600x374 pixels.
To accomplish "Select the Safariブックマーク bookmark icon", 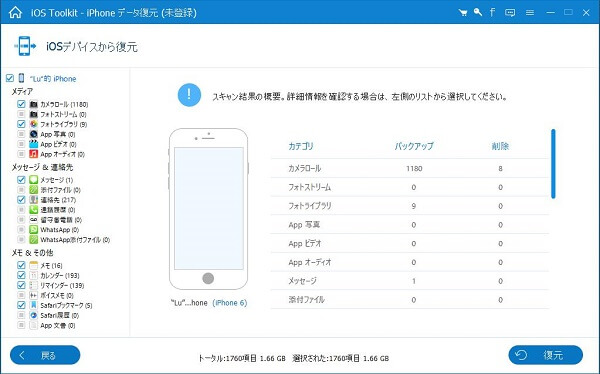I will [x=34, y=305].
